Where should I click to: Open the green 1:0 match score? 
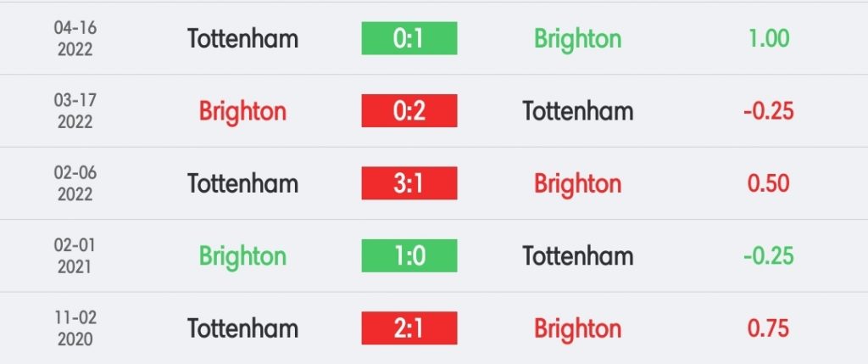click(409, 255)
